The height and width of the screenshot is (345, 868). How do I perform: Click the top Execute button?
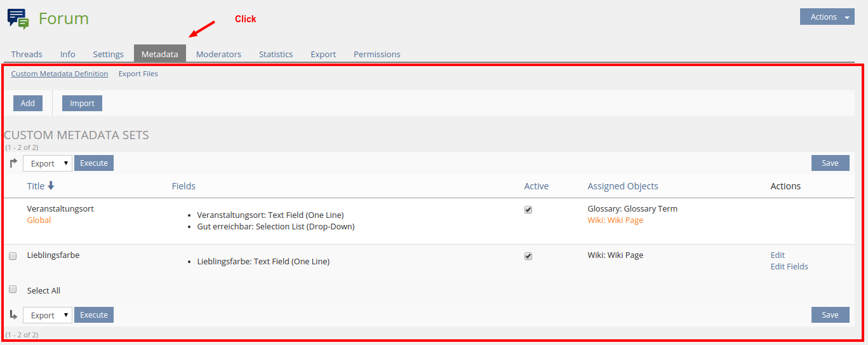pyautogui.click(x=94, y=163)
